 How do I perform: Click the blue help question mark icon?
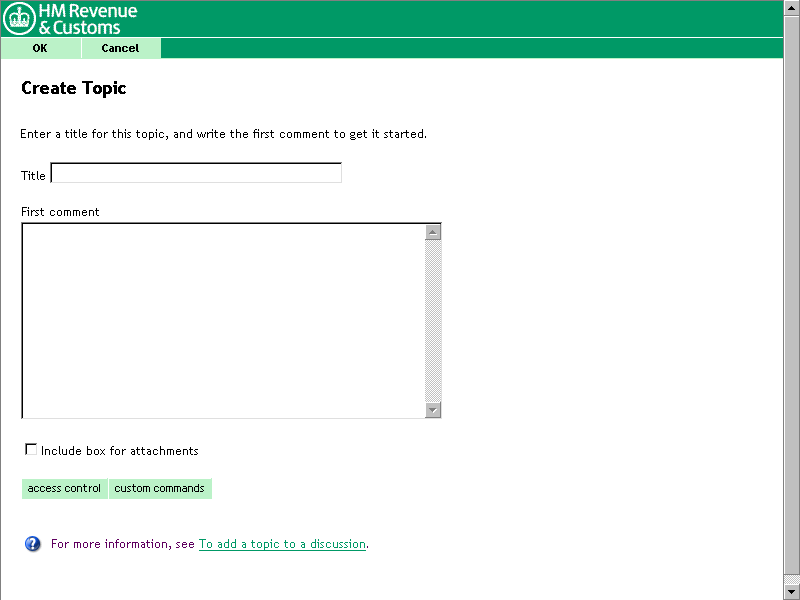click(32, 544)
